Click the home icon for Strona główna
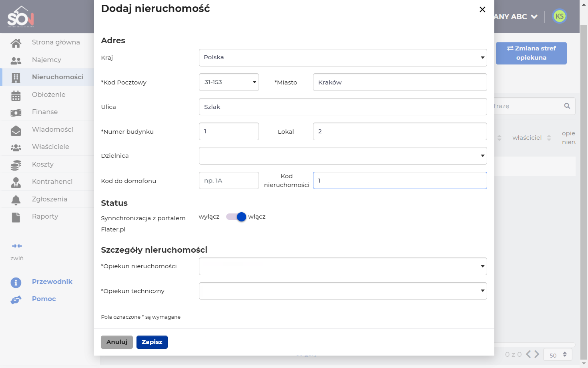This screenshot has width=588, height=368. (16, 42)
